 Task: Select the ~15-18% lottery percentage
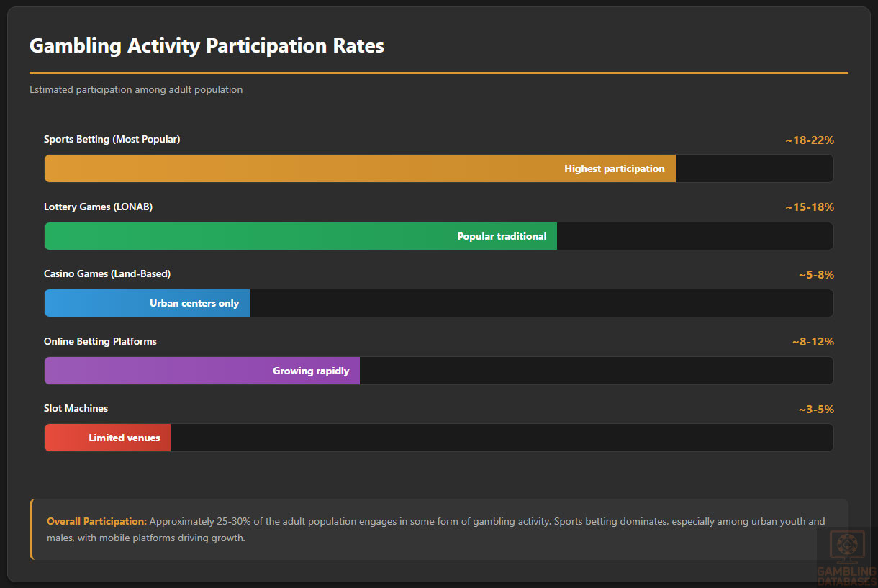(809, 207)
